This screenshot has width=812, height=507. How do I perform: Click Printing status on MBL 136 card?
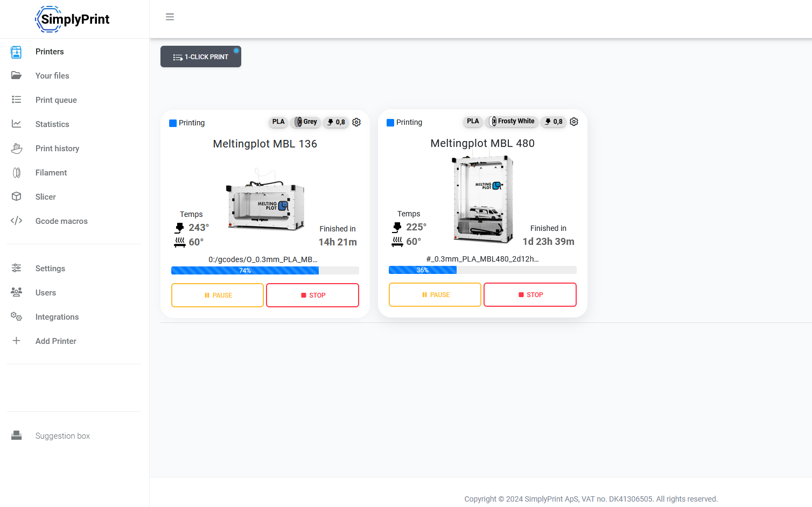click(x=187, y=123)
